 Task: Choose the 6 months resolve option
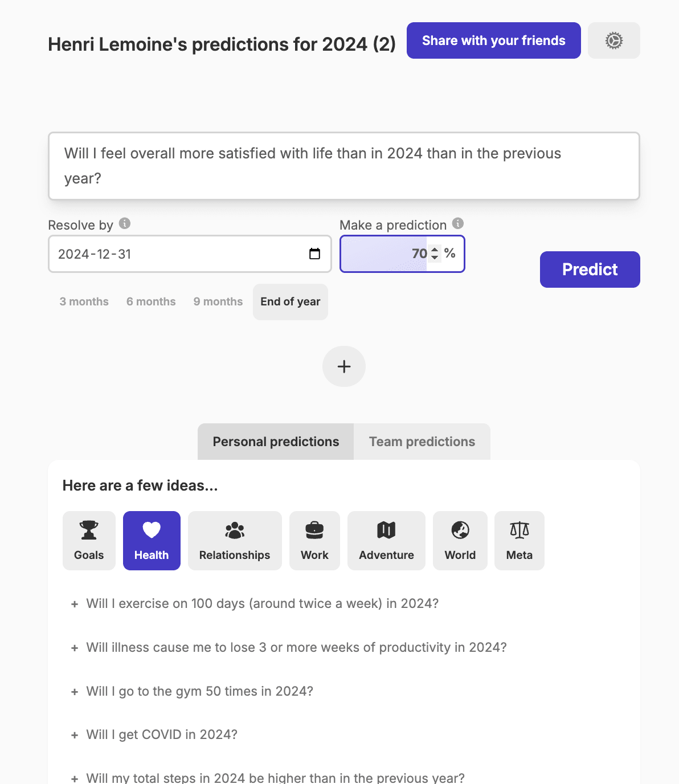click(151, 301)
